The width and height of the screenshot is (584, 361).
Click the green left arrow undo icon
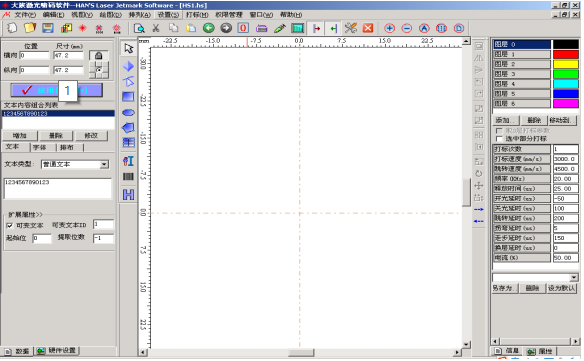209,28
